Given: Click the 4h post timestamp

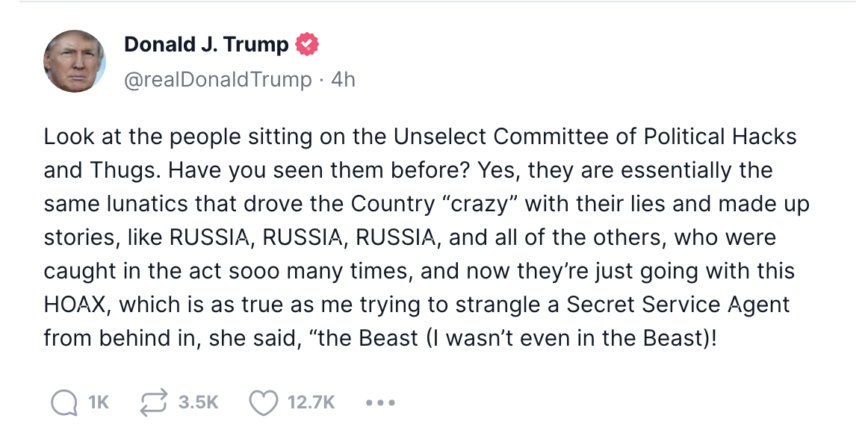Looking at the screenshot, I should point(343,79).
